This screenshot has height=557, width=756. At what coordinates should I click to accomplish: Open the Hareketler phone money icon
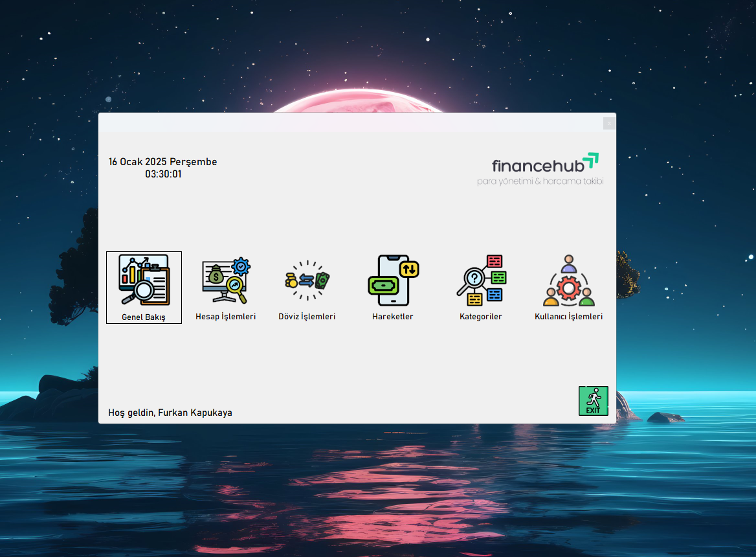[x=393, y=280]
